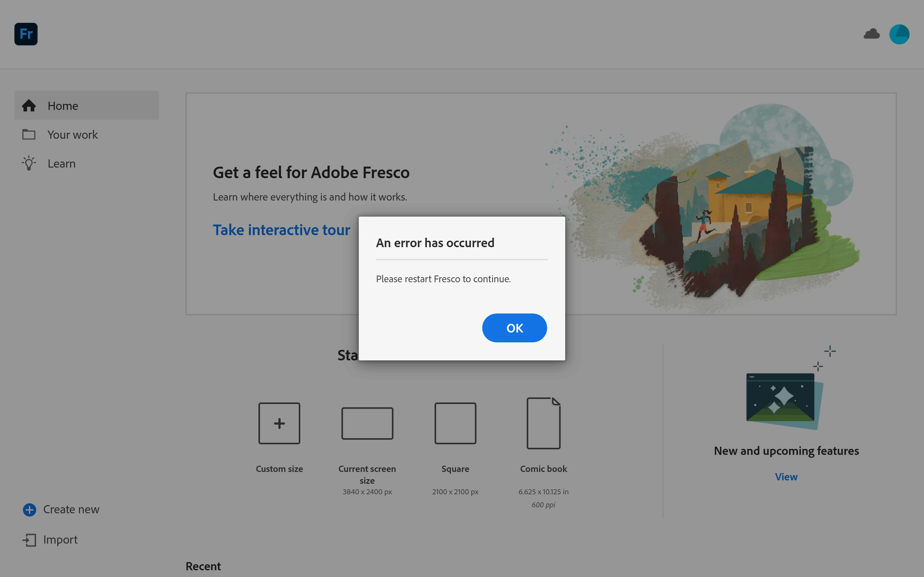Click the Adobe Fresco Fr logo
The image size is (924, 577).
[26, 34]
